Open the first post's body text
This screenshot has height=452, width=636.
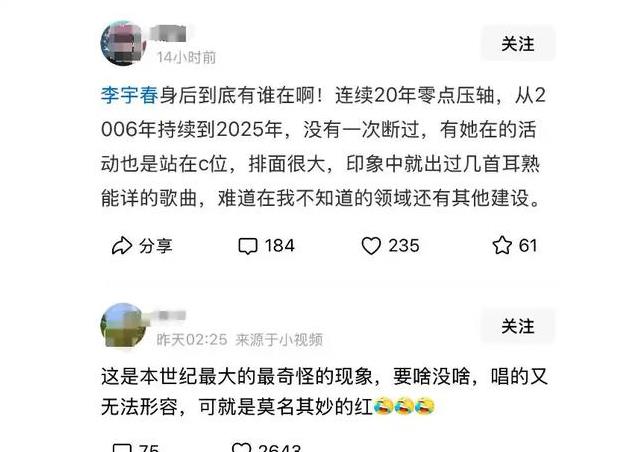point(323,147)
